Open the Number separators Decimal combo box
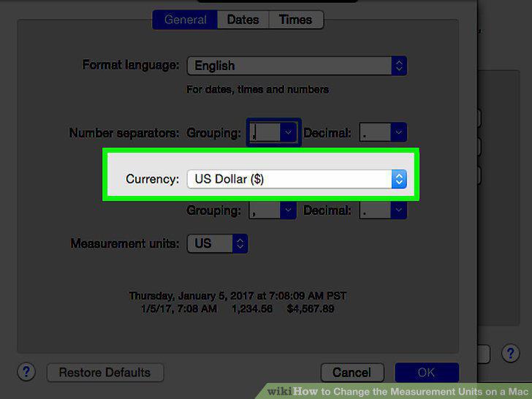Viewport: 532px width, 399px height. coord(383,132)
